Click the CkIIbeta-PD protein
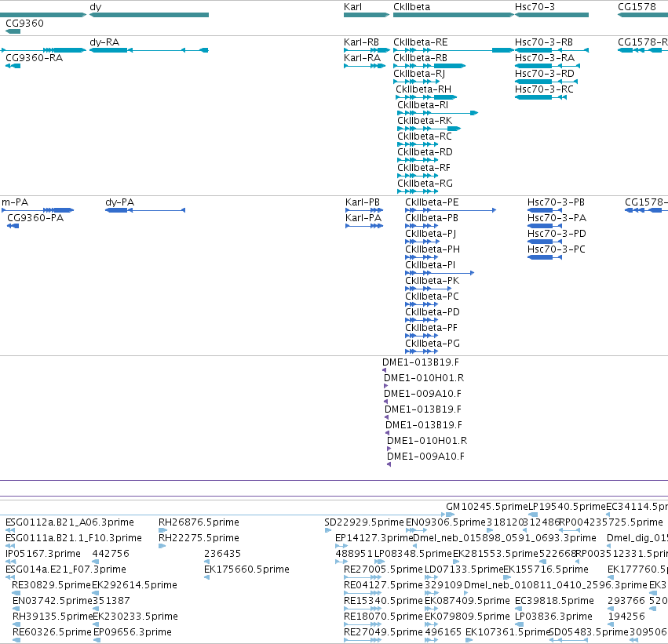The image size is (668, 644). pos(433,312)
